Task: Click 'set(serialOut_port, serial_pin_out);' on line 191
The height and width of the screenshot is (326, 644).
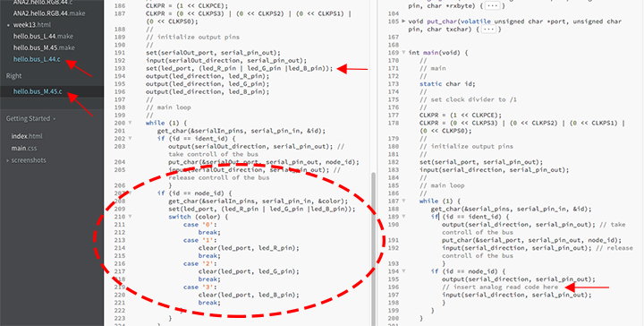Action: click(x=213, y=53)
